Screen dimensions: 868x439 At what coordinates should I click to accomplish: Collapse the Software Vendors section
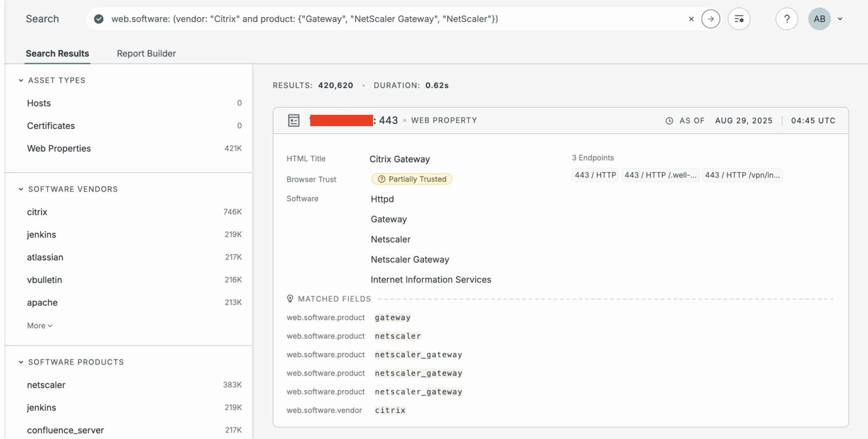[x=21, y=189]
